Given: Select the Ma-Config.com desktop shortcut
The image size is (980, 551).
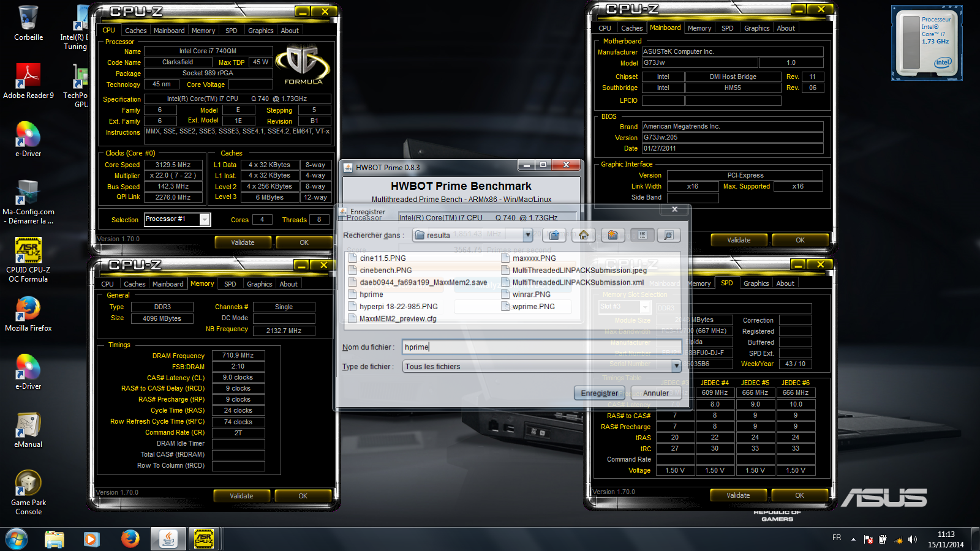Looking at the screenshot, I should pyautogui.click(x=28, y=202).
